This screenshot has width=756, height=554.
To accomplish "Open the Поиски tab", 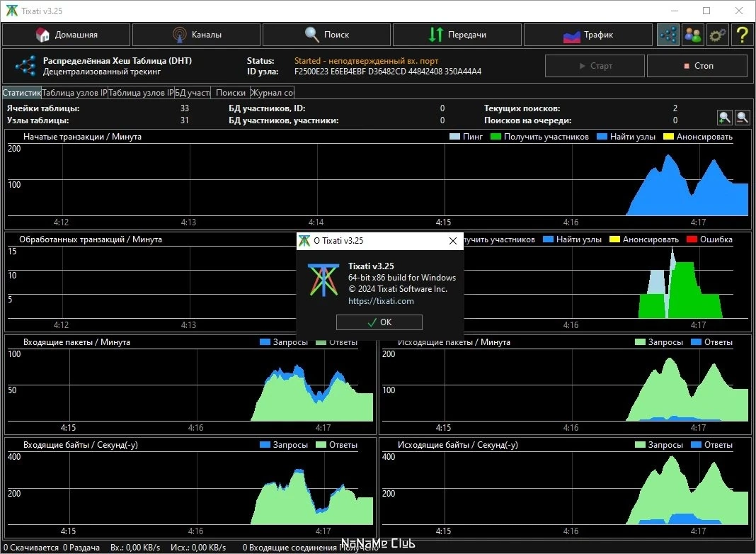I will pyautogui.click(x=231, y=93).
